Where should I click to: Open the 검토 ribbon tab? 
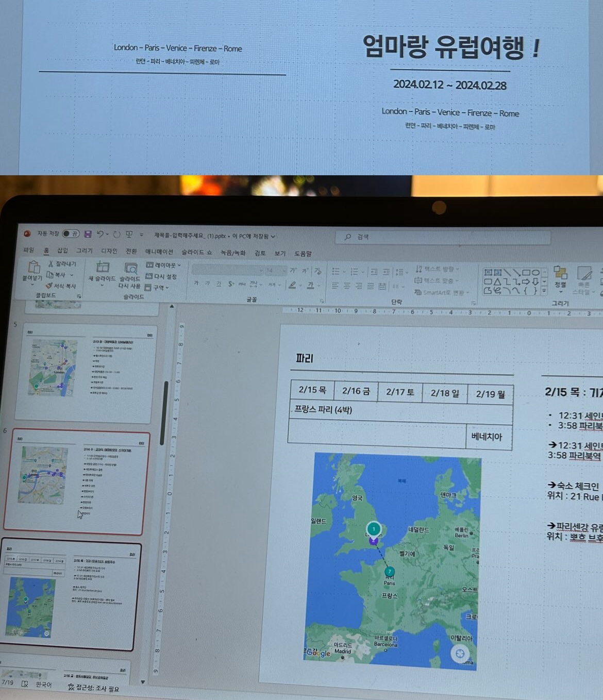(x=260, y=253)
